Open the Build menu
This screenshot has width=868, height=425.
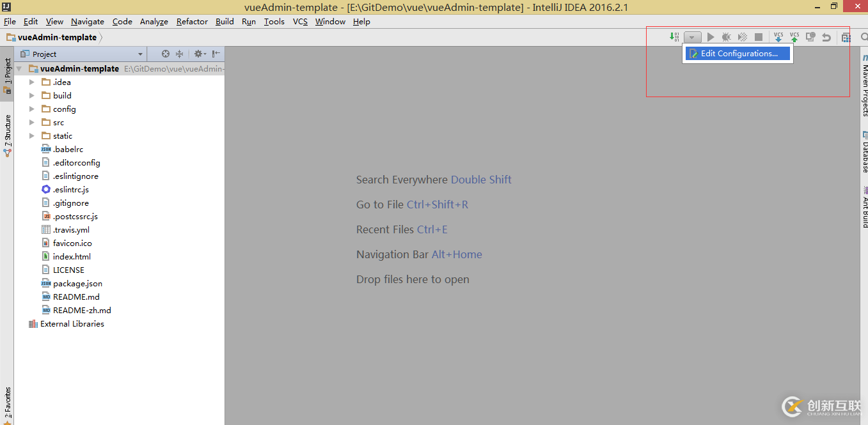[225, 21]
